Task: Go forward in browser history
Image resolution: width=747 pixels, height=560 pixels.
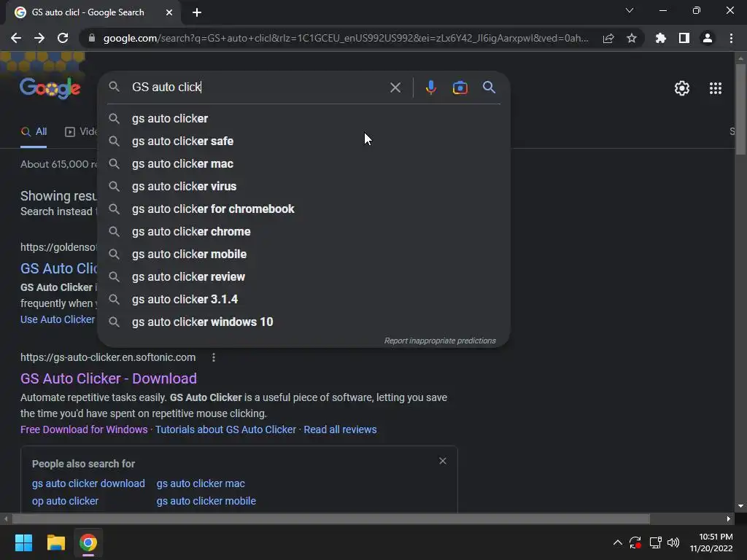Action: tap(39, 38)
